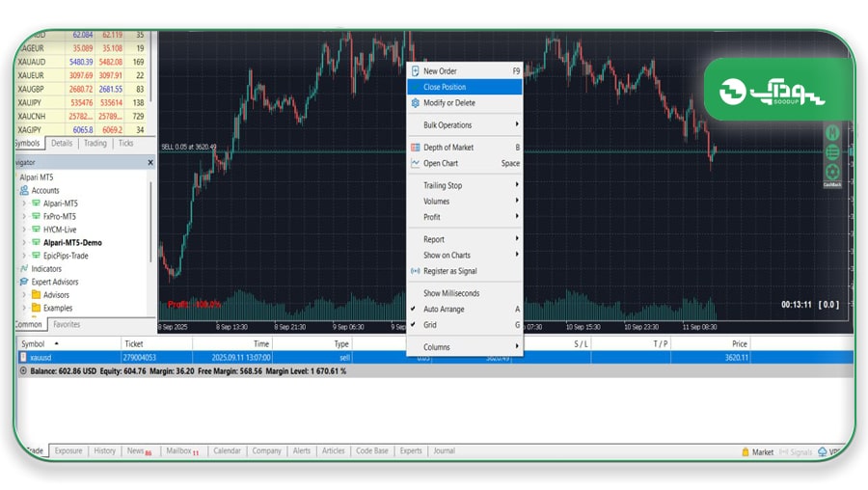Select New Order menu entry
The image size is (868, 490).
coord(465,70)
